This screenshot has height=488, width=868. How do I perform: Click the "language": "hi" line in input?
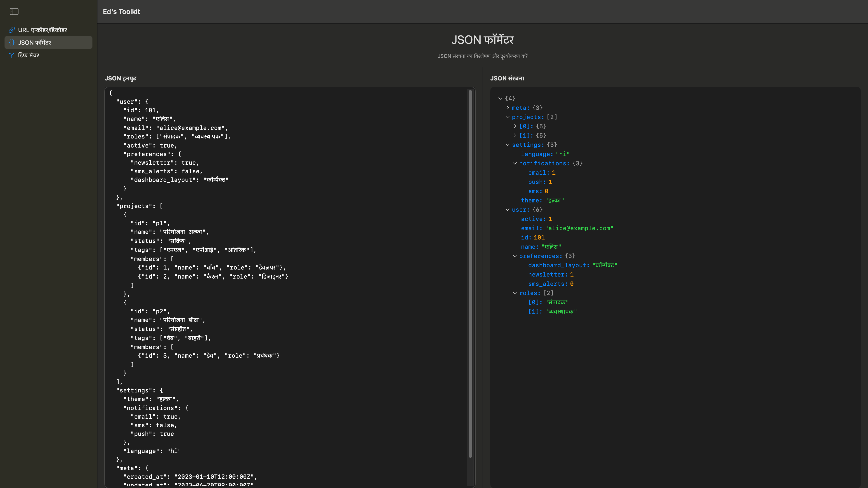(x=152, y=451)
